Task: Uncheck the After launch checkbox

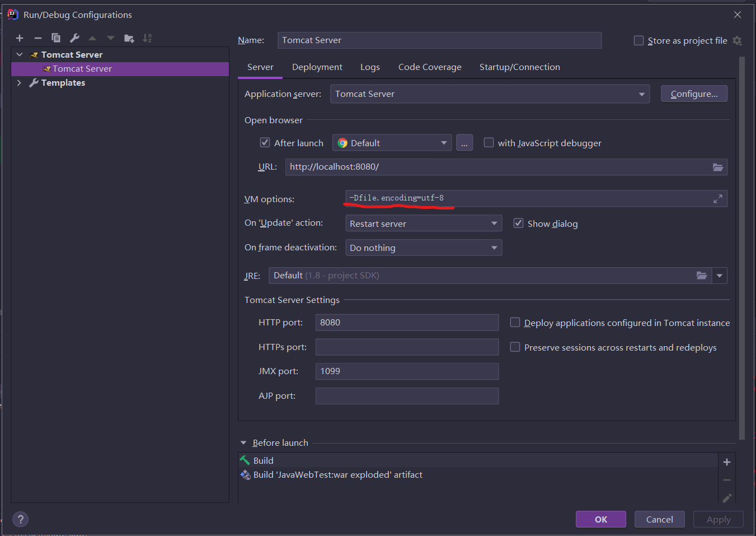Action: click(x=265, y=143)
